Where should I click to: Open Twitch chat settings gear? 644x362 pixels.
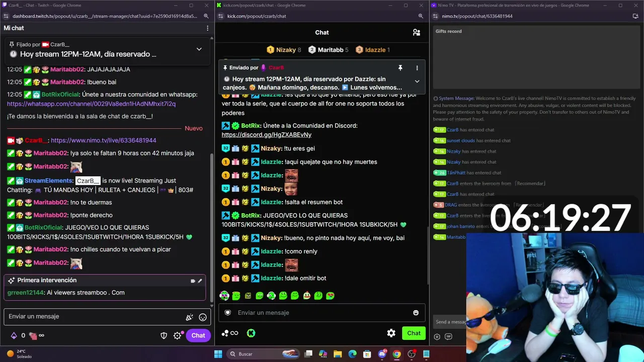click(x=177, y=335)
